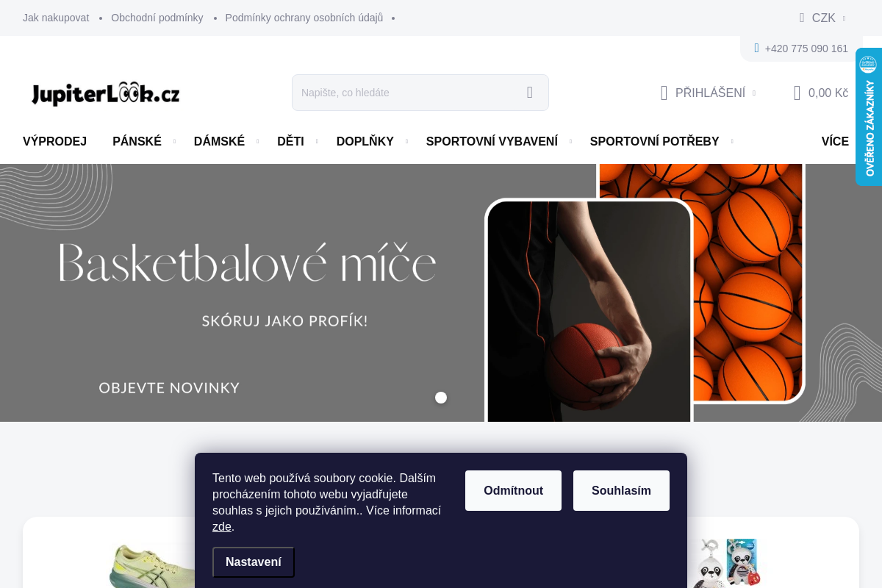Click the user login icon
882x588 pixels.
664,93
